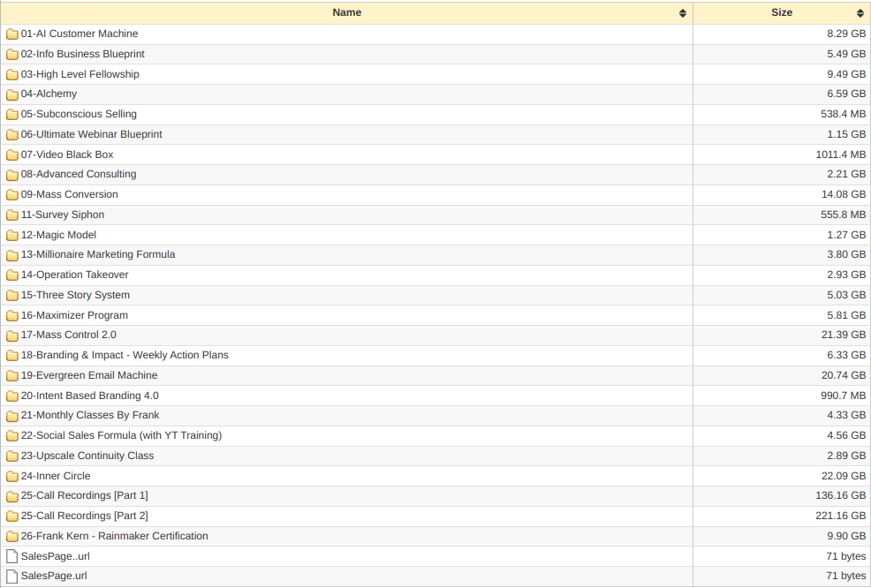Click folder icon for 07-Video Black Box
Image resolution: width=871 pixels, height=588 pixels.
[12, 155]
